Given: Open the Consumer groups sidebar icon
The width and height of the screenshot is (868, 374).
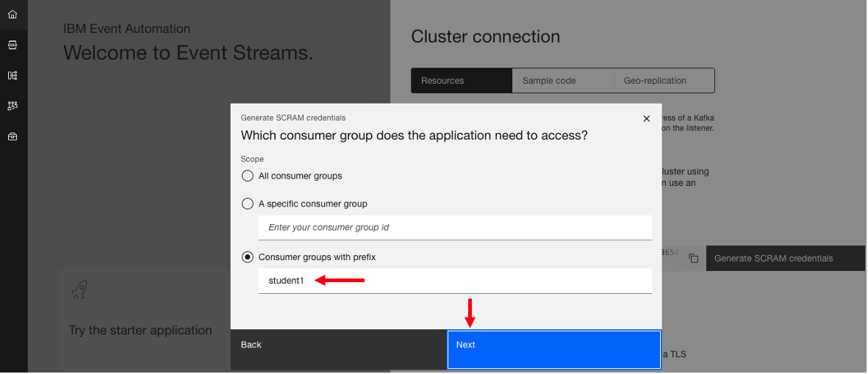Looking at the screenshot, I should pos(12,106).
